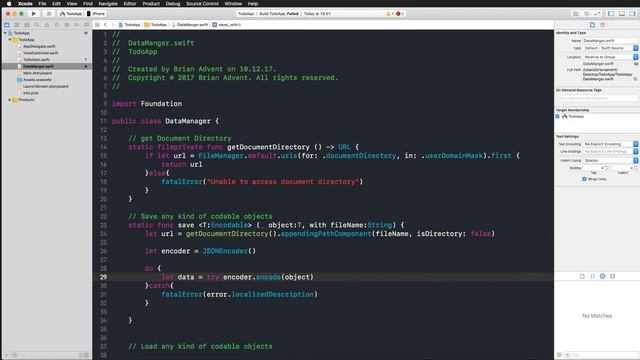Toggle the library grid/list view icon
640x360 pixels.
[x=559, y=355]
